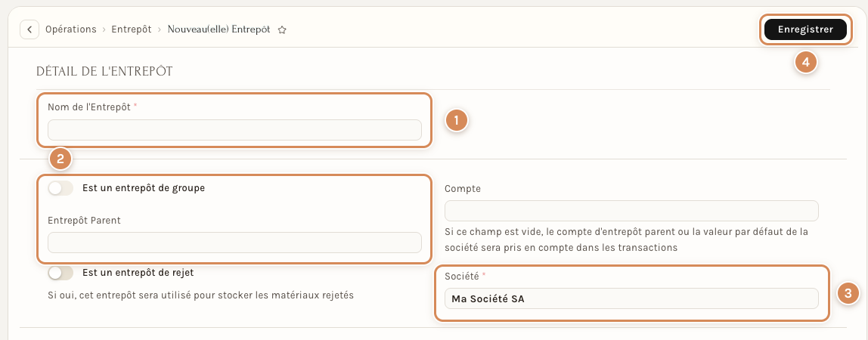Enable the 'Est un entrepôt de groupe' switch

[x=60, y=189]
